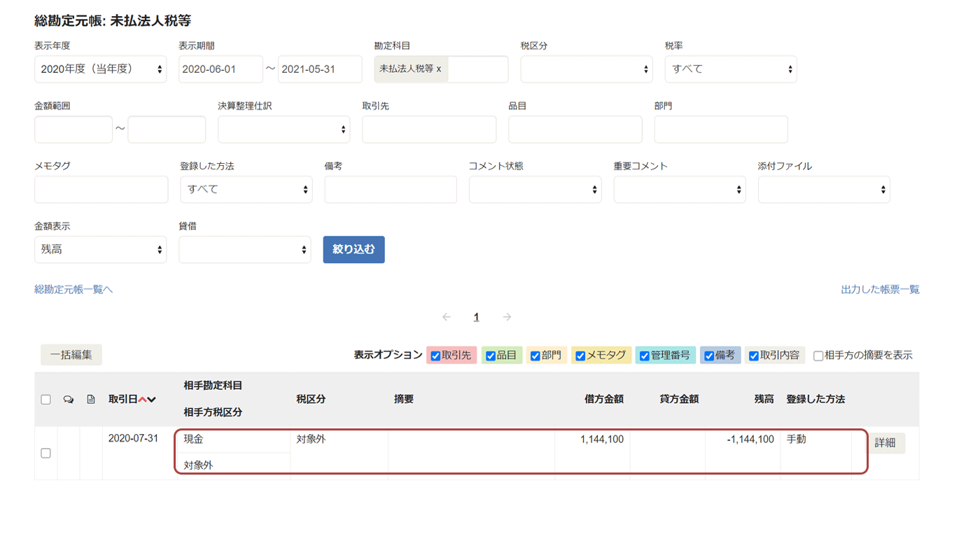The width and height of the screenshot is (980, 560).
Task: Toggle the 取引先 display option
Action: pos(435,356)
